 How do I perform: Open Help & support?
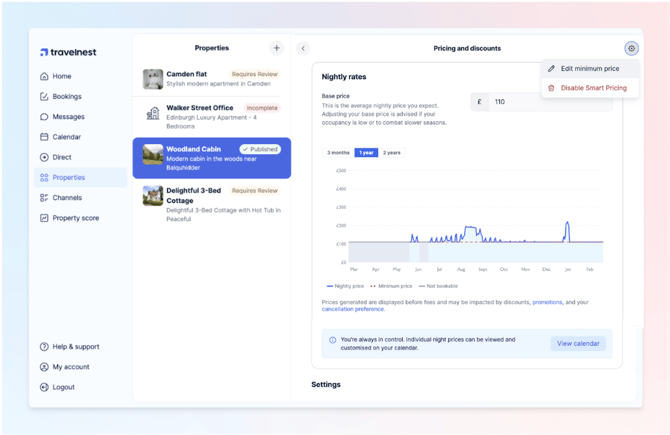point(80,347)
